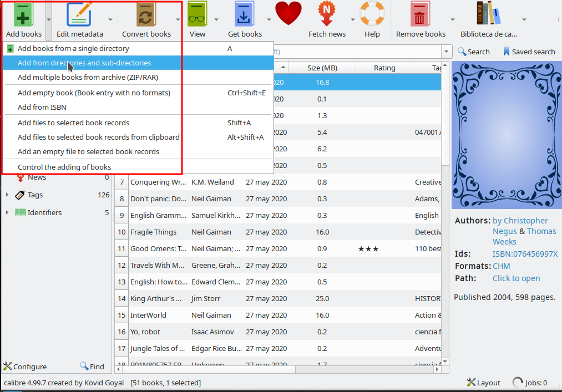
Task: Select Add empty book menu entry
Action: (x=138, y=93)
